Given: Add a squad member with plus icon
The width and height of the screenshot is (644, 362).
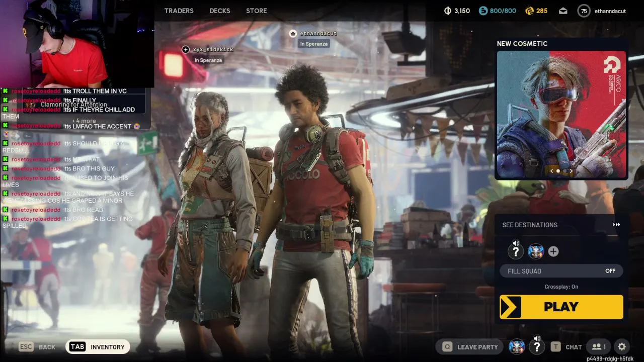Looking at the screenshot, I should point(553,251).
